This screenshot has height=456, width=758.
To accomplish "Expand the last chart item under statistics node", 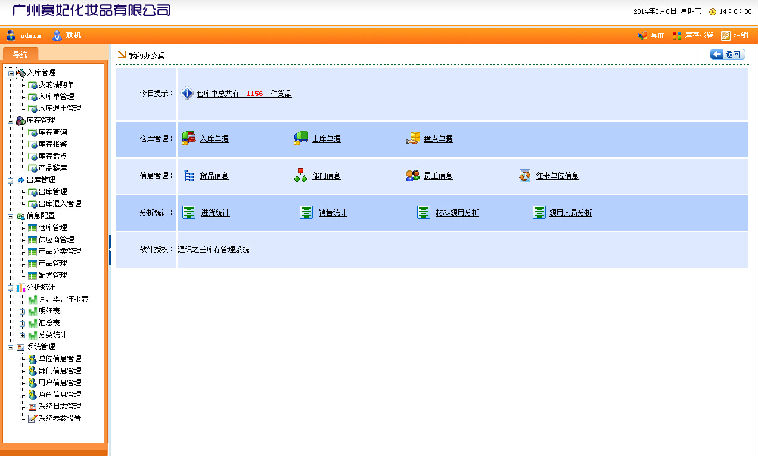I will (22, 335).
